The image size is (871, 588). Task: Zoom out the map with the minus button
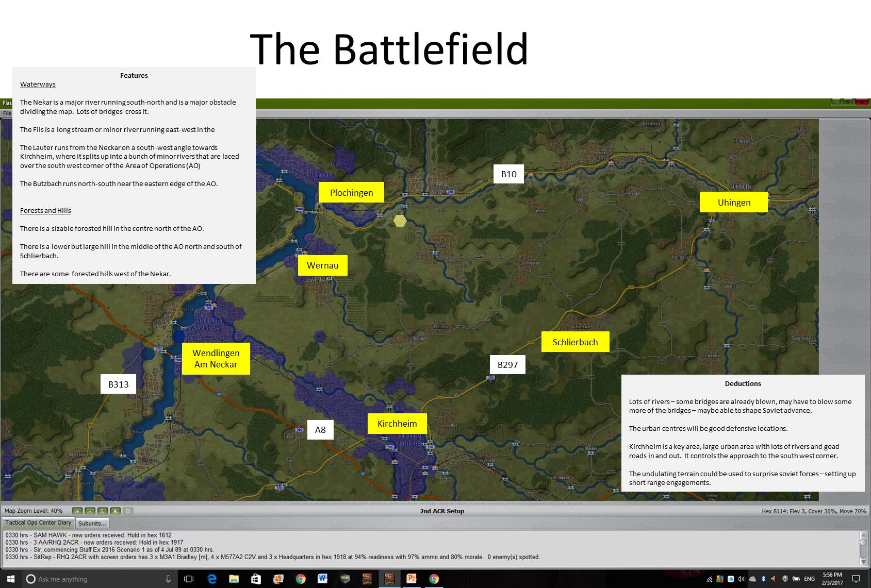[x=90, y=511]
